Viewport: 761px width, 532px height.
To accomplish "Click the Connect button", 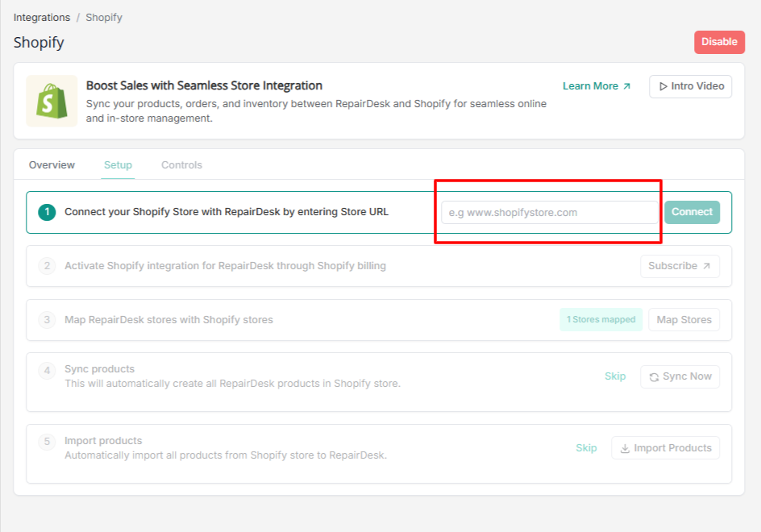I will click(x=692, y=212).
